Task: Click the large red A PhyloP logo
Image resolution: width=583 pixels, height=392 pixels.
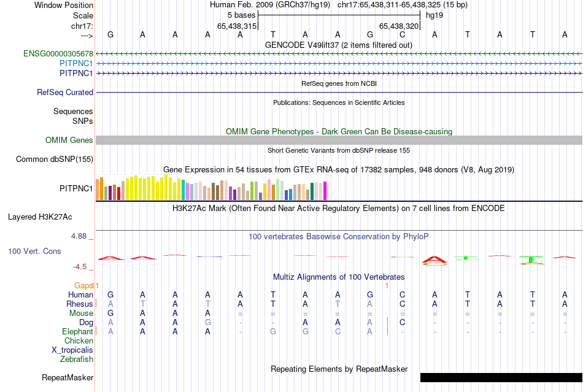Action: point(434,259)
